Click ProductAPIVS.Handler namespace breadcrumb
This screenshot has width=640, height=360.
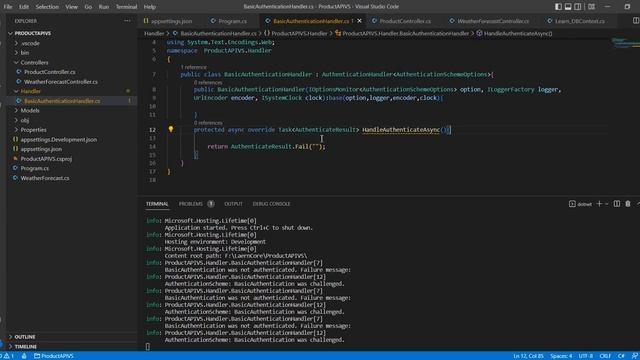pos(296,33)
